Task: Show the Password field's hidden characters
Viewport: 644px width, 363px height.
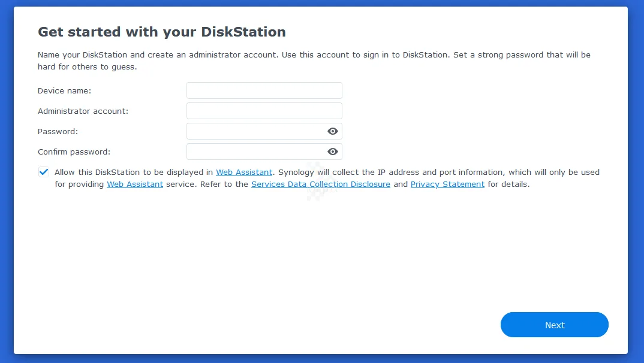Action: tap(333, 131)
